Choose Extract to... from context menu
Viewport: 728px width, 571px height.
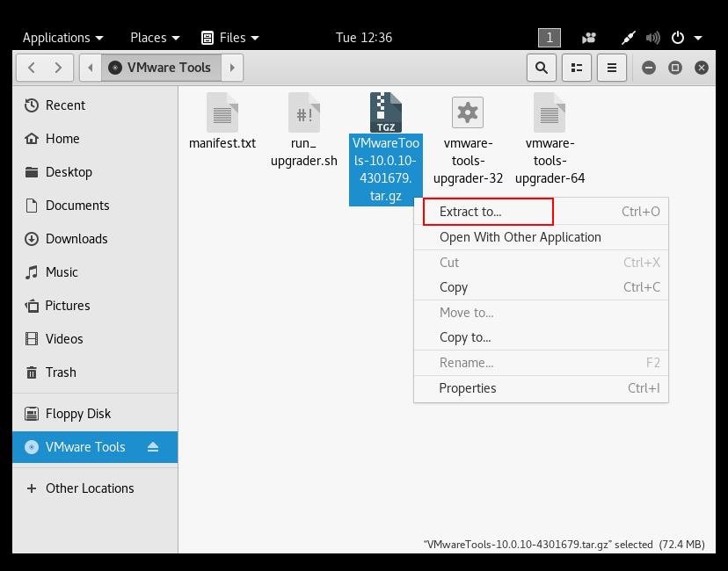click(541, 212)
